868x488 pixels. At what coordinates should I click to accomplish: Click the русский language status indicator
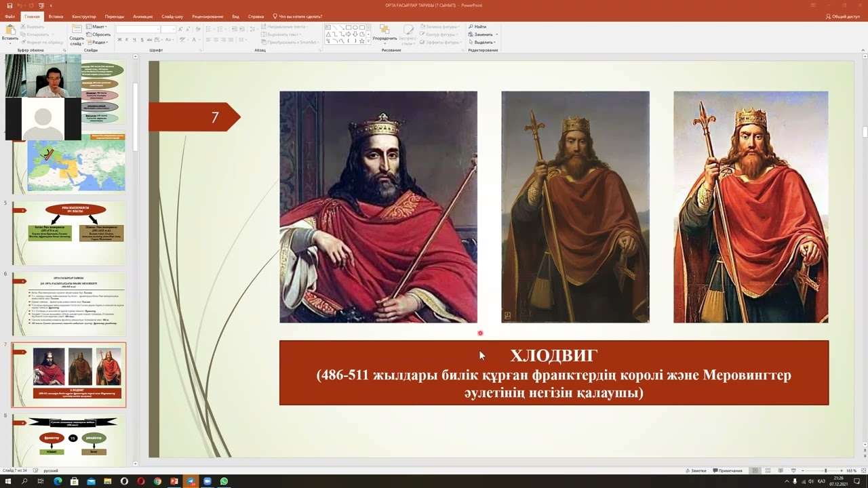(51, 470)
